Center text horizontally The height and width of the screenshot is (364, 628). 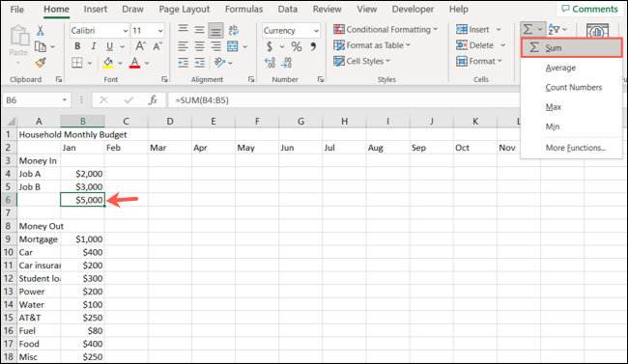pos(199,46)
